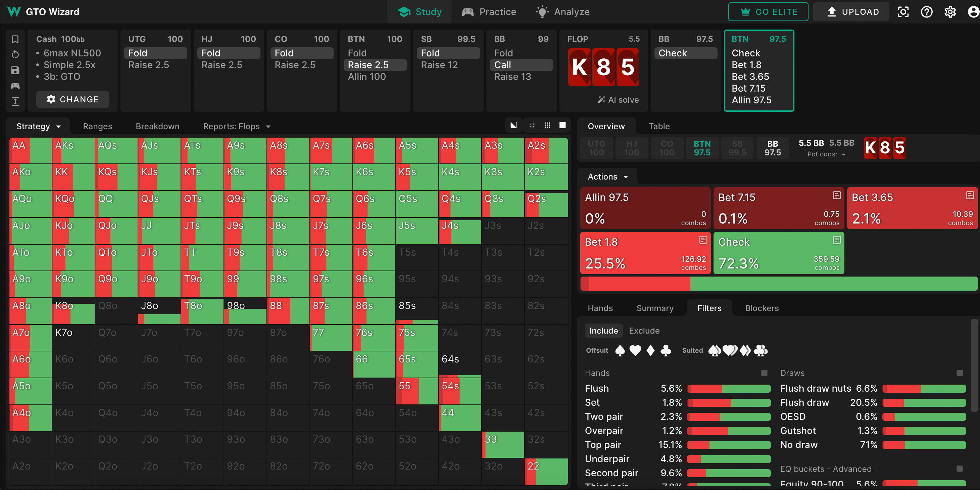
Task: Expand the Strategy dropdown
Action: tap(38, 126)
